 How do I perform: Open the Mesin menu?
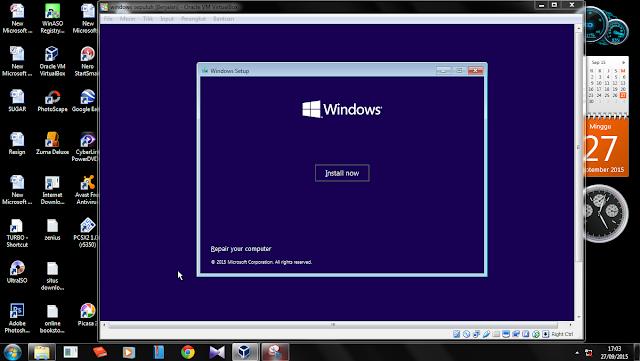tap(127, 19)
